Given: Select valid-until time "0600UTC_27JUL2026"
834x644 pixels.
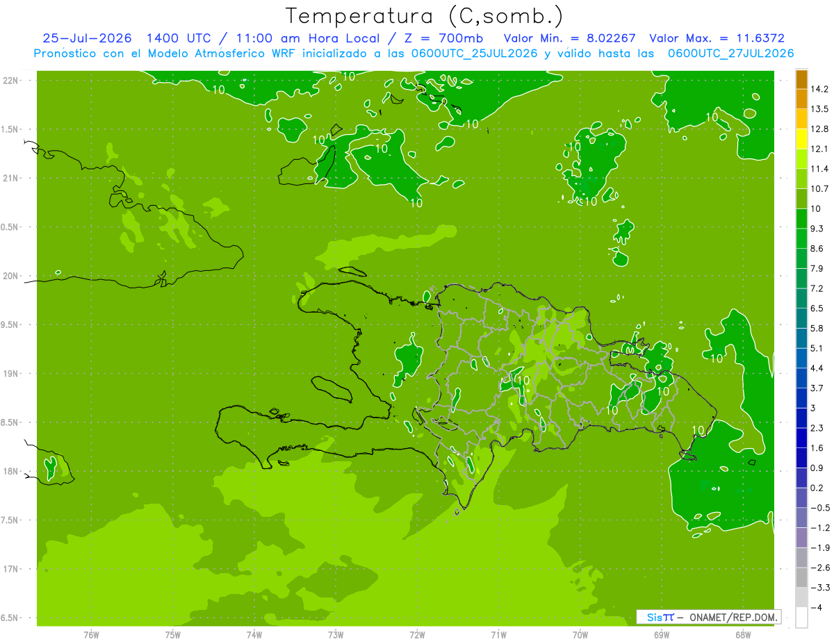Looking at the screenshot, I should coord(730,53).
